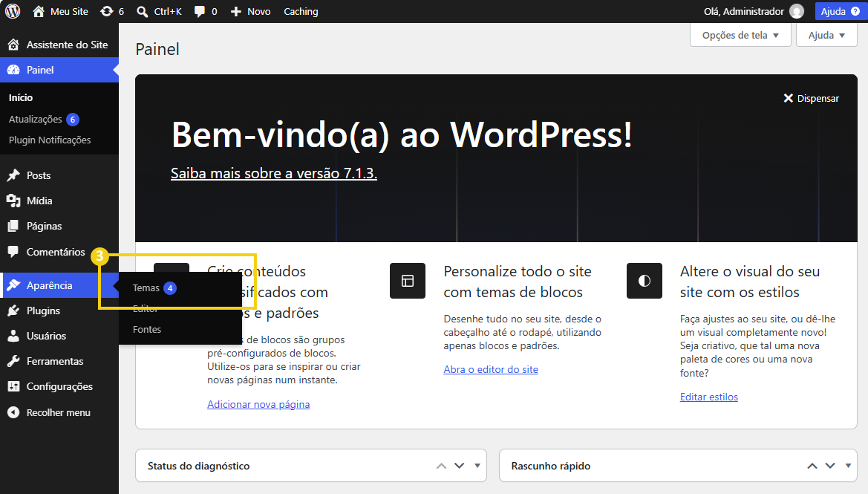
Task: Select Painel in the sidebar
Action: [59, 70]
